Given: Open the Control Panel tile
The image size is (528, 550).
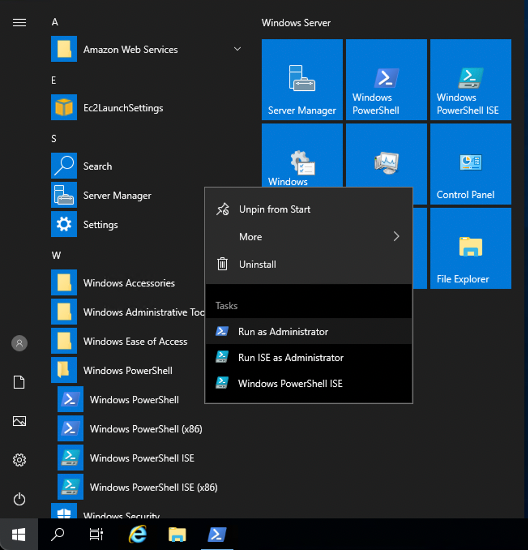Looking at the screenshot, I should coord(470,164).
